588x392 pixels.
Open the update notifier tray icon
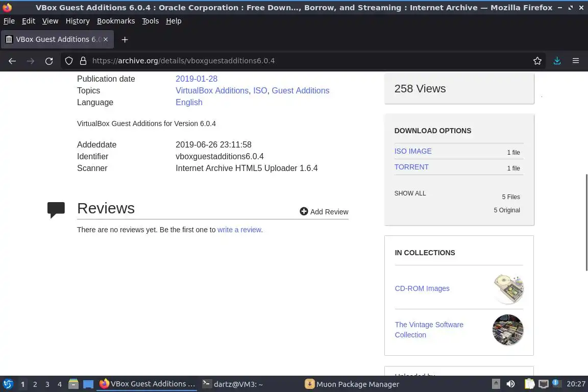pos(556,383)
